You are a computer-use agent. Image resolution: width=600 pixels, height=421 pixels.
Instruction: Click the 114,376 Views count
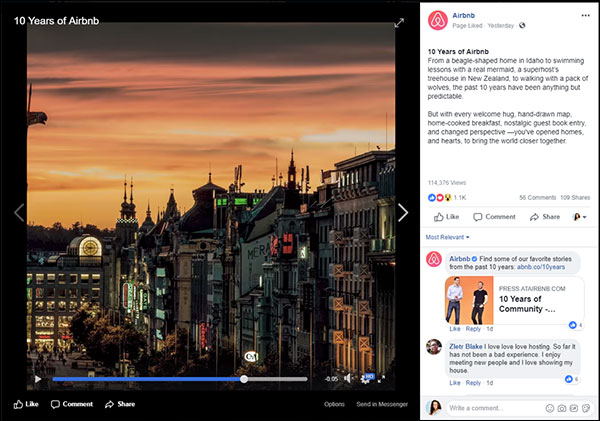pyautogui.click(x=447, y=183)
